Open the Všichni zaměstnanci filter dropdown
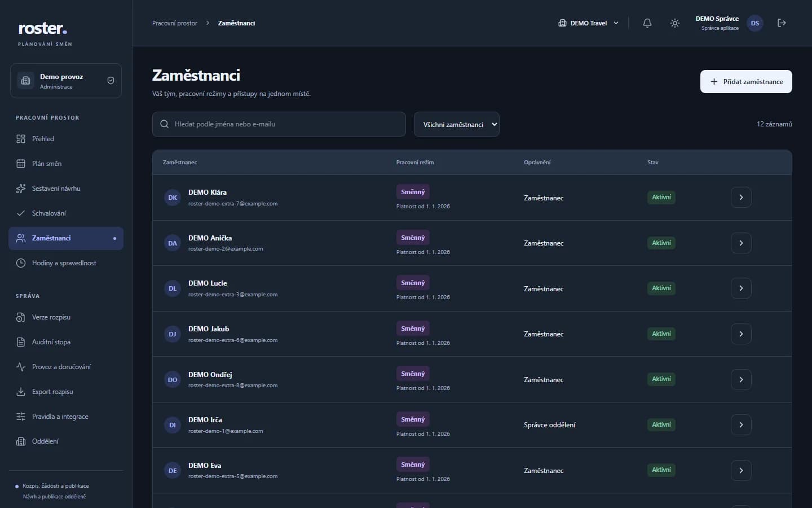This screenshot has height=508, width=812. (457, 124)
